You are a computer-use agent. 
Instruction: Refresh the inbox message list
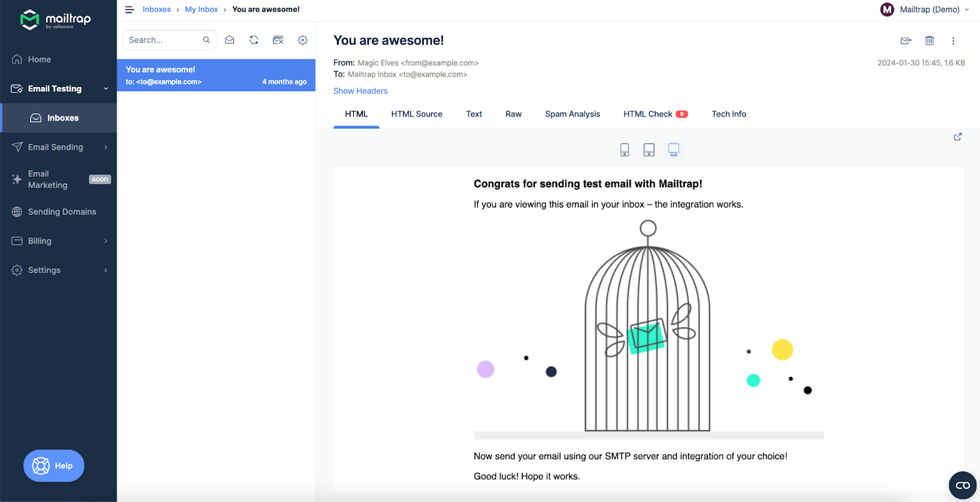coord(254,40)
